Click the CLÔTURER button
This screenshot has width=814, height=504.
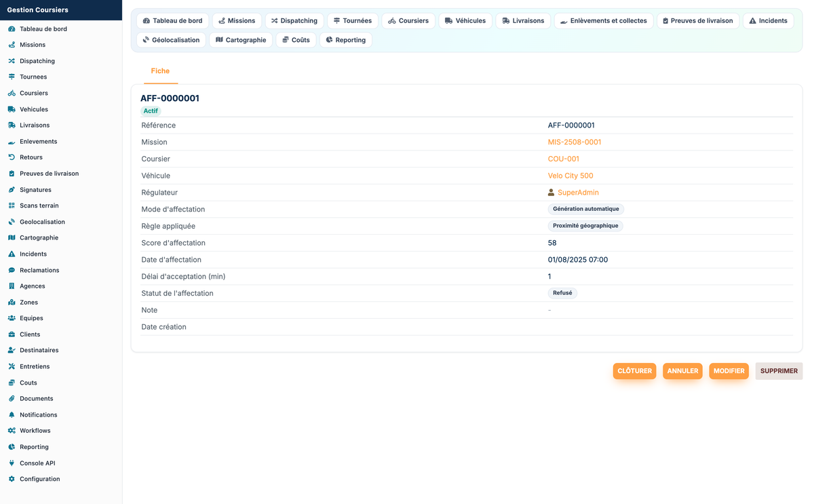(x=634, y=371)
